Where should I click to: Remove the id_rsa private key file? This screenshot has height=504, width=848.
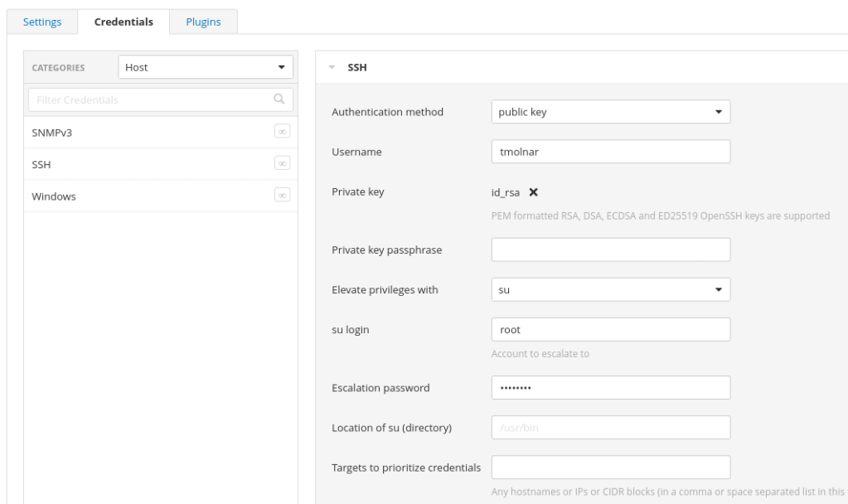[x=534, y=192]
